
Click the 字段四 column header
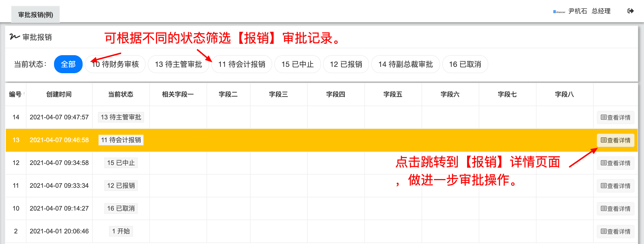click(x=336, y=94)
